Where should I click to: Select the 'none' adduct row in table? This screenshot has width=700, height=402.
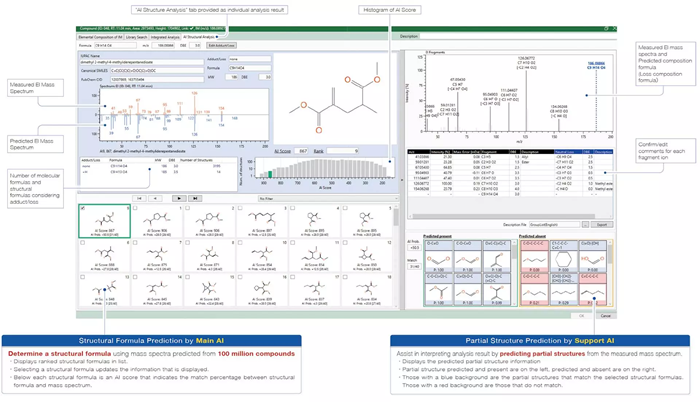coord(158,166)
